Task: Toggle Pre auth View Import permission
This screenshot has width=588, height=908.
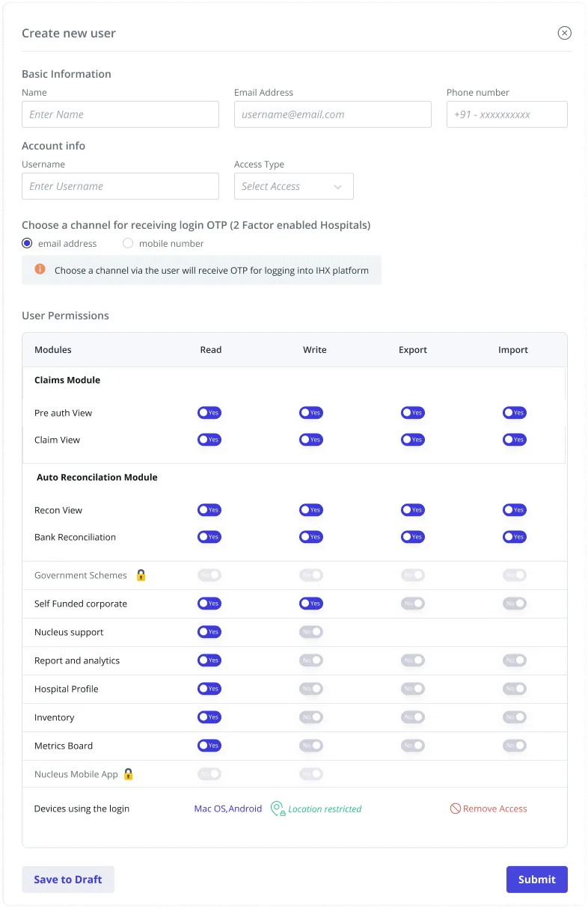Action: coord(515,413)
